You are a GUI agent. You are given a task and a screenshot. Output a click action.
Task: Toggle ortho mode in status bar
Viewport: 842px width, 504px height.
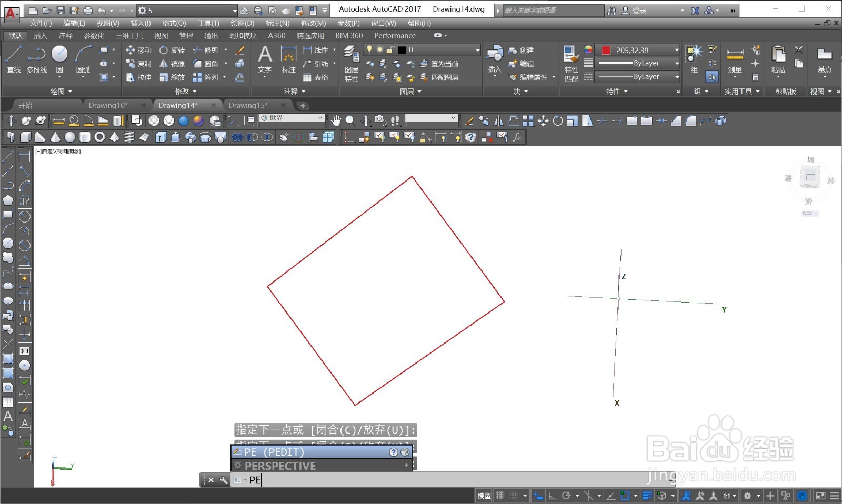(552, 496)
